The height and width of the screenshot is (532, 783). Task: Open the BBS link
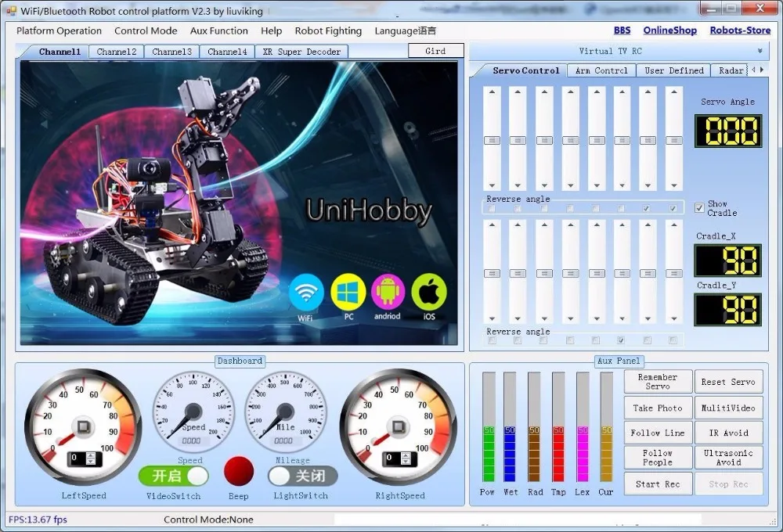[x=622, y=30]
